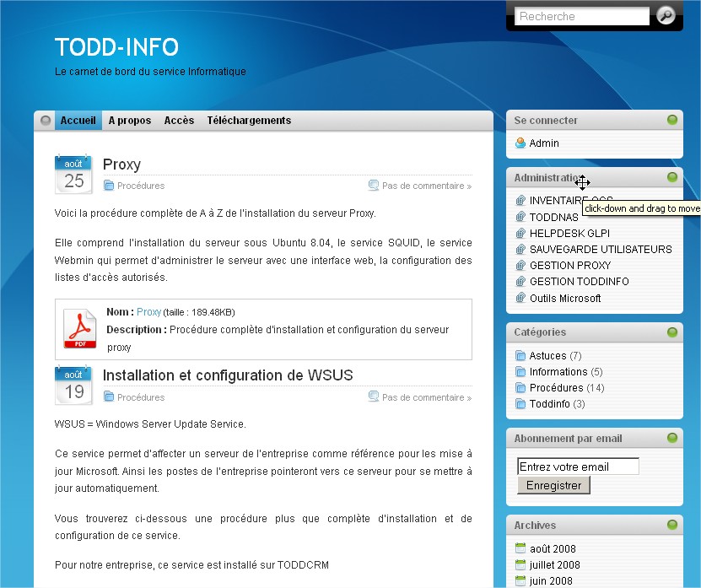The height and width of the screenshot is (588, 701).
Task: Click calendar icon beside juillet 2008
Action: point(520,564)
